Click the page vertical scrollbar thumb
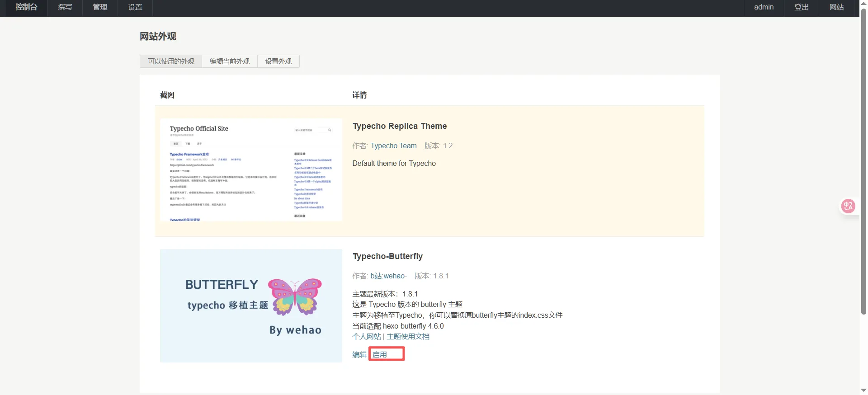Image resolution: width=868 pixels, height=395 pixels. tap(863, 161)
